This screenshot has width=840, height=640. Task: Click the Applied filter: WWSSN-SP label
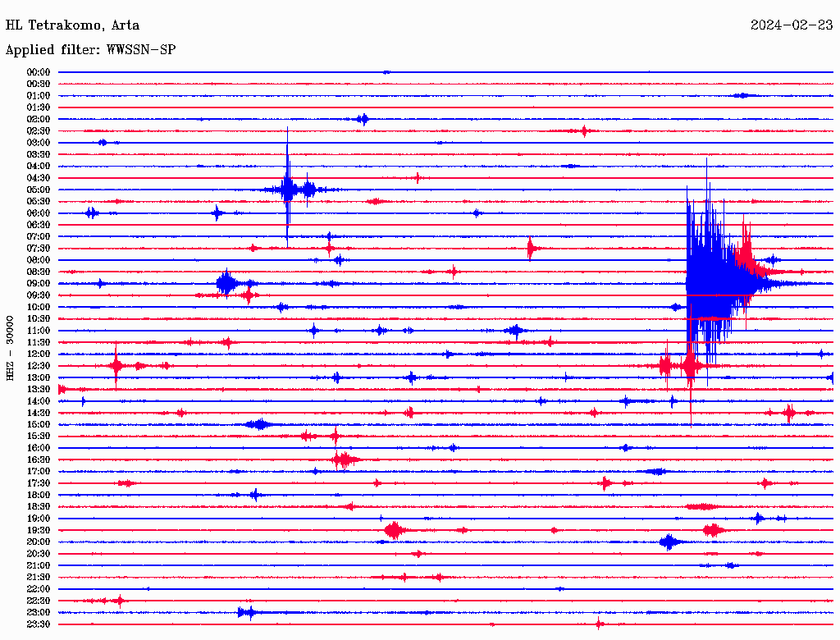point(90,50)
